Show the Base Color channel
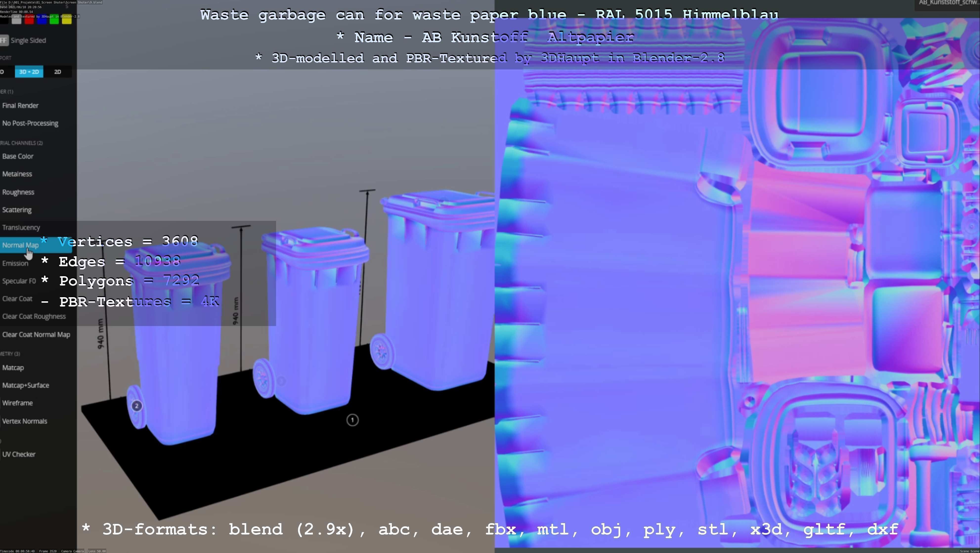The image size is (980, 553). (x=18, y=156)
